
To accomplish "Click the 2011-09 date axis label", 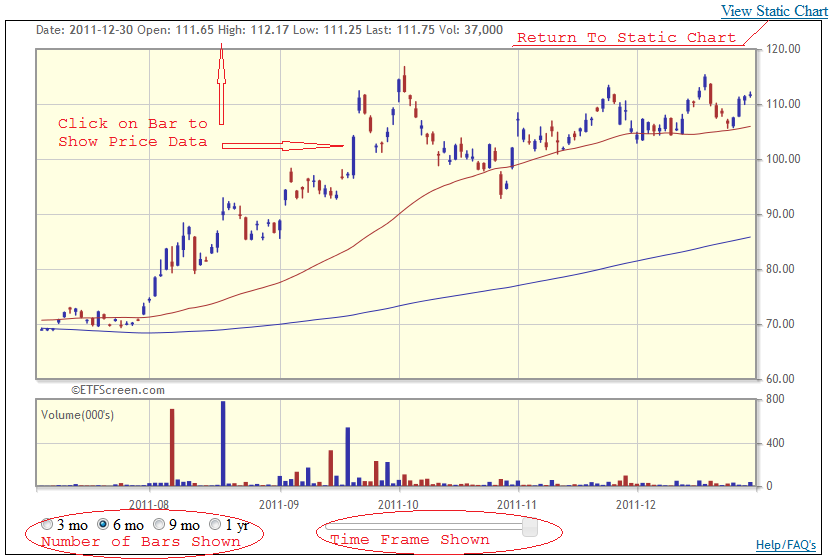I will 279,504.
